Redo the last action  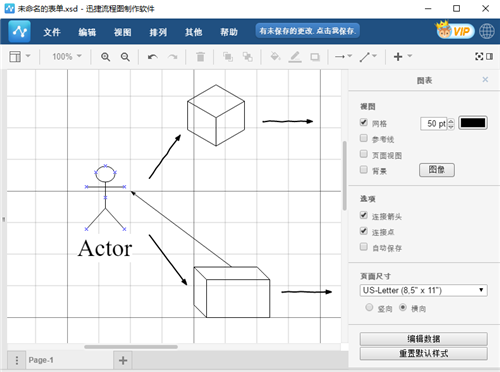click(x=172, y=57)
